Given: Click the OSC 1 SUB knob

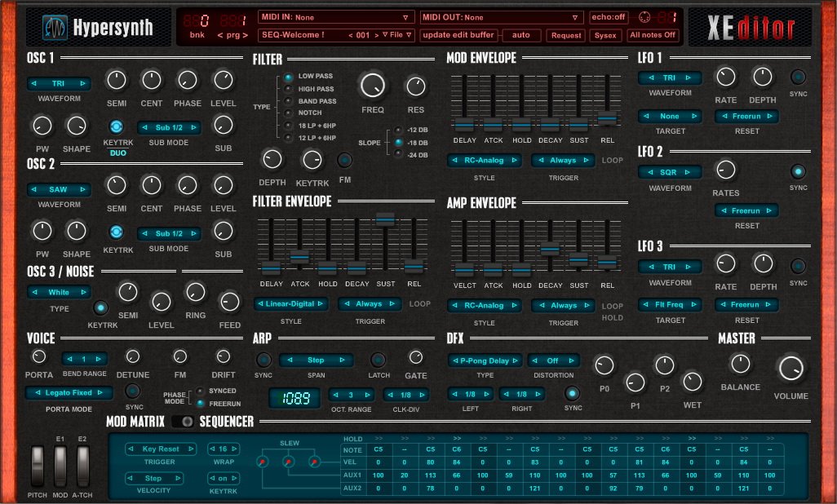Looking at the screenshot, I should 224,126.
